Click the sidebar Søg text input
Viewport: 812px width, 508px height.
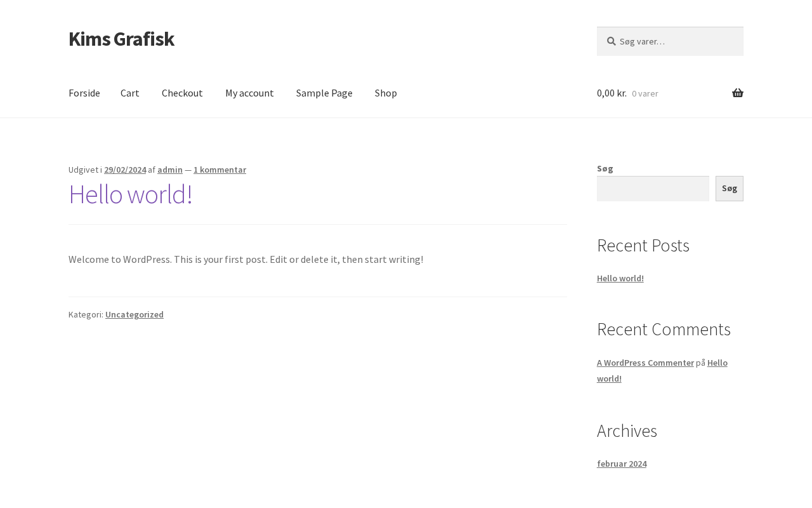[653, 189]
